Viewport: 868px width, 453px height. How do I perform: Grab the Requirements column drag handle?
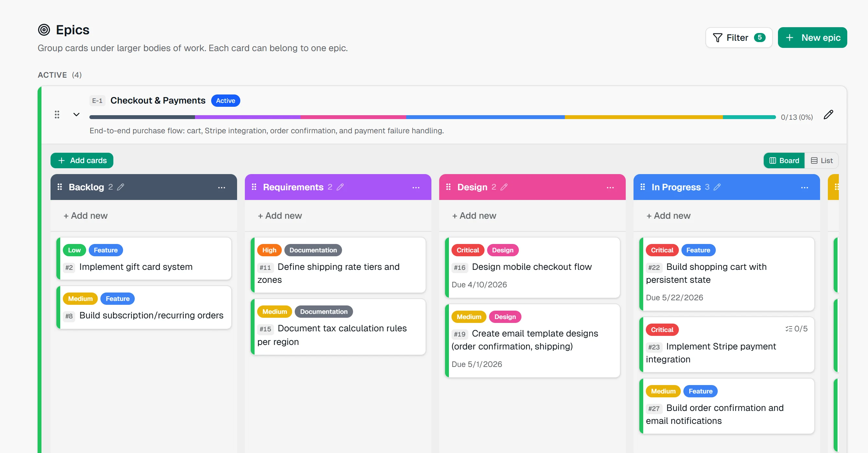254,187
